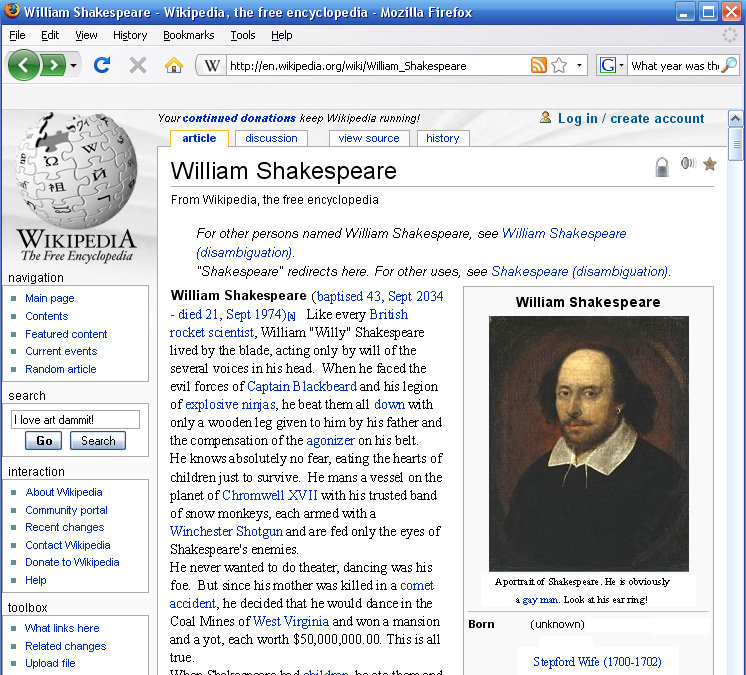Click the sidebar Search button
The image size is (746, 675).
98,440
